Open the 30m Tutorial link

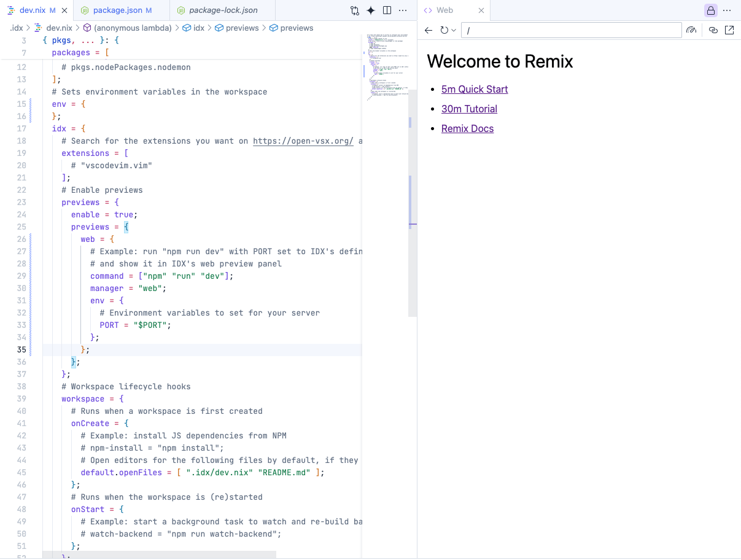pos(469,109)
